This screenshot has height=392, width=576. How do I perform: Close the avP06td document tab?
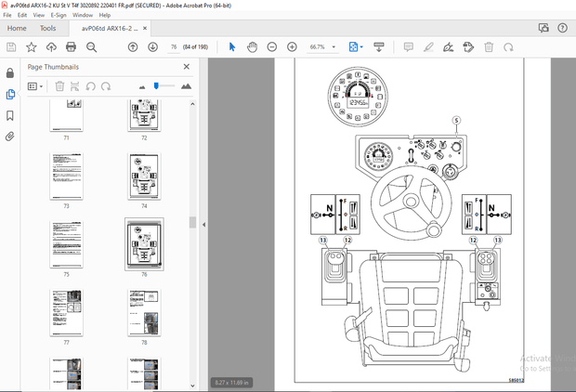click(x=145, y=28)
